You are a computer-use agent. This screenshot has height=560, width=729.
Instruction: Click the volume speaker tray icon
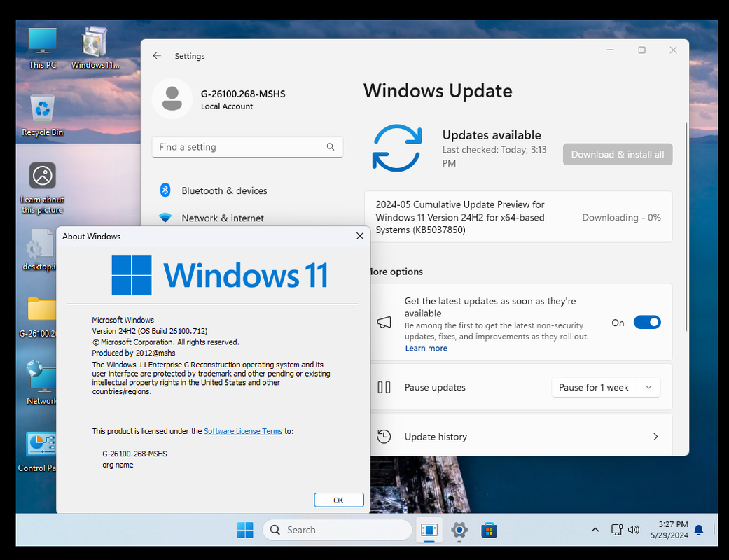point(633,530)
